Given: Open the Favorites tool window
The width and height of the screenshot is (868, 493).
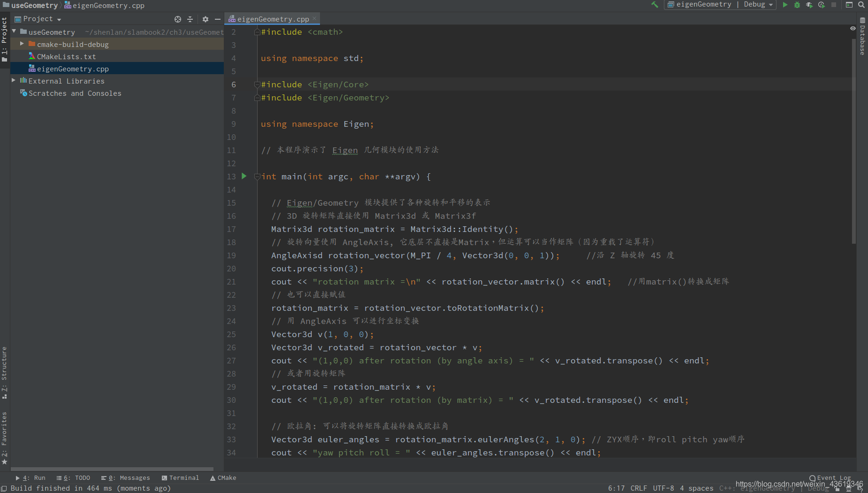Looking at the screenshot, I should (5, 438).
